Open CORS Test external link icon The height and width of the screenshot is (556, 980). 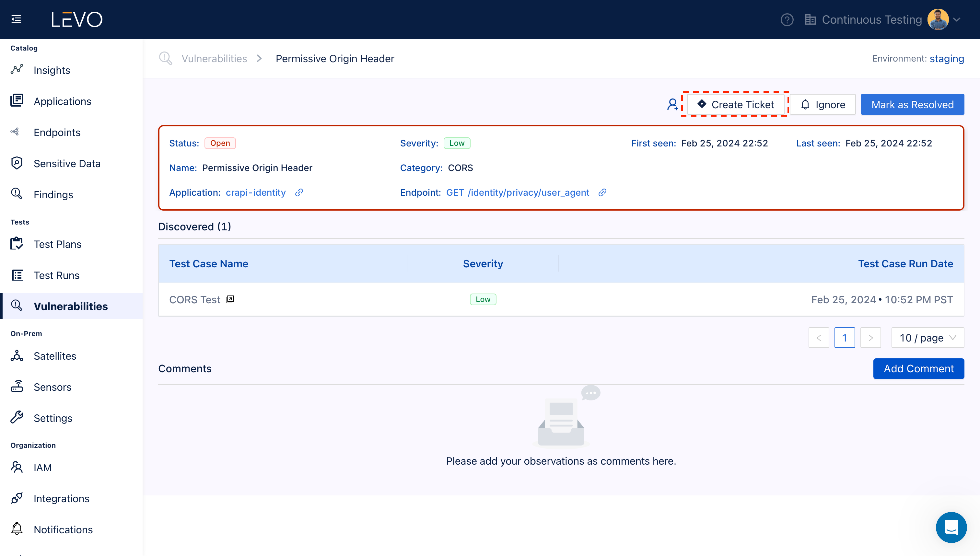[x=229, y=299]
